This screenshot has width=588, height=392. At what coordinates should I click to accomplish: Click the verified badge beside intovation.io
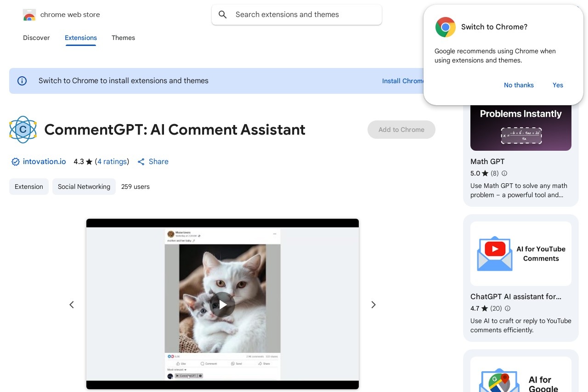tap(15, 162)
